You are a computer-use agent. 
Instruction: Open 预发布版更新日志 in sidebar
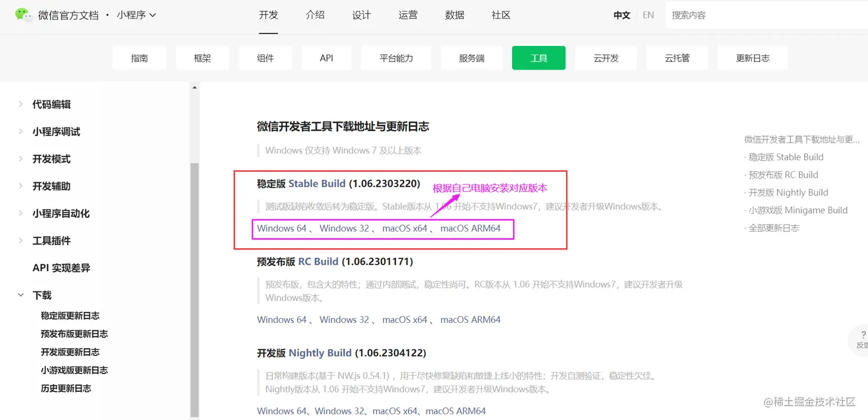point(74,334)
